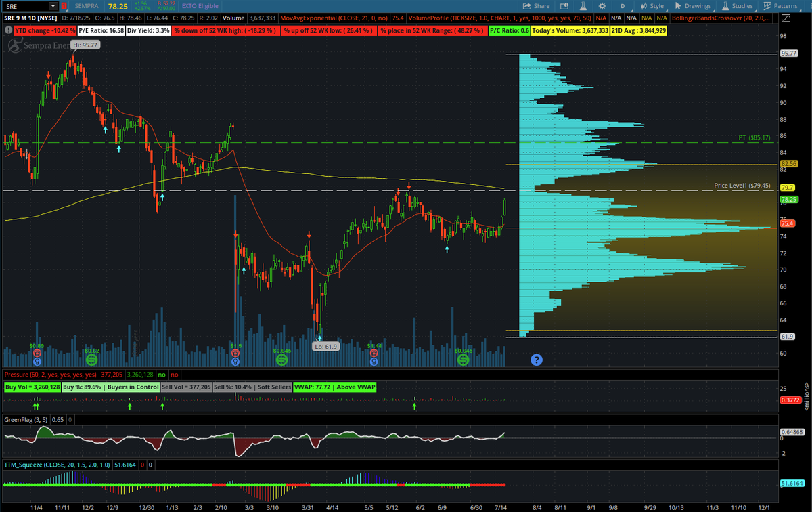The width and height of the screenshot is (812, 512).
Task: Click the 0.3772 Pressure axis value
Action: (x=790, y=400)
